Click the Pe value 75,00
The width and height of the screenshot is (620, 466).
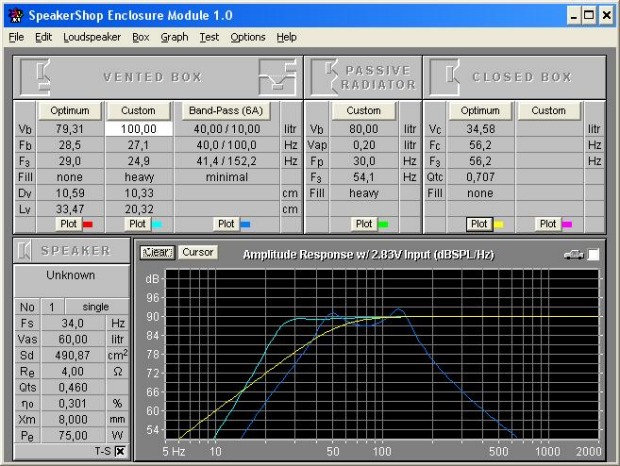click(73, 436)
